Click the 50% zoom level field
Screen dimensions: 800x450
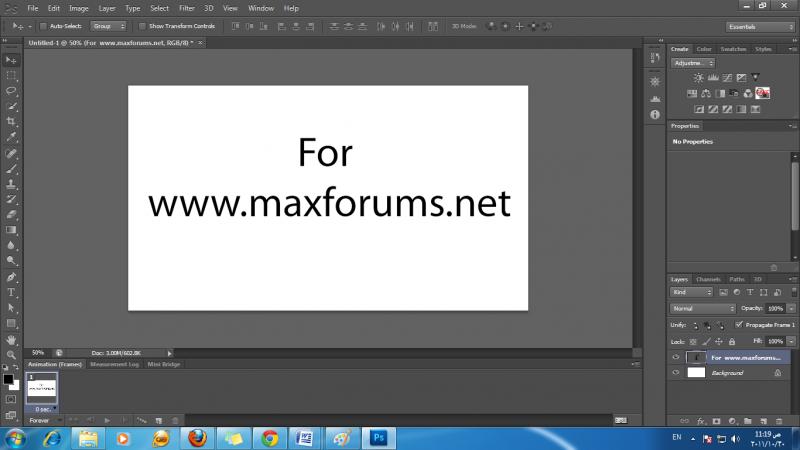tap(38, 353)
